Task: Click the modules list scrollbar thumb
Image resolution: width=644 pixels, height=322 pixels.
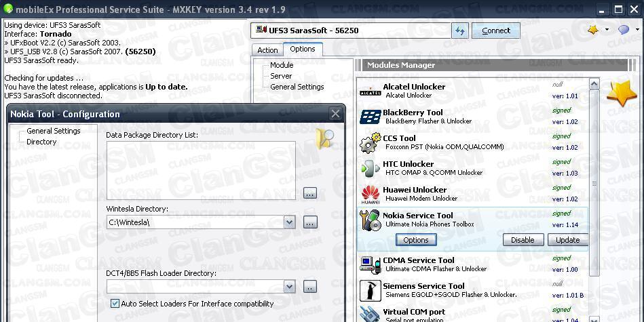Action: [594, 183]
